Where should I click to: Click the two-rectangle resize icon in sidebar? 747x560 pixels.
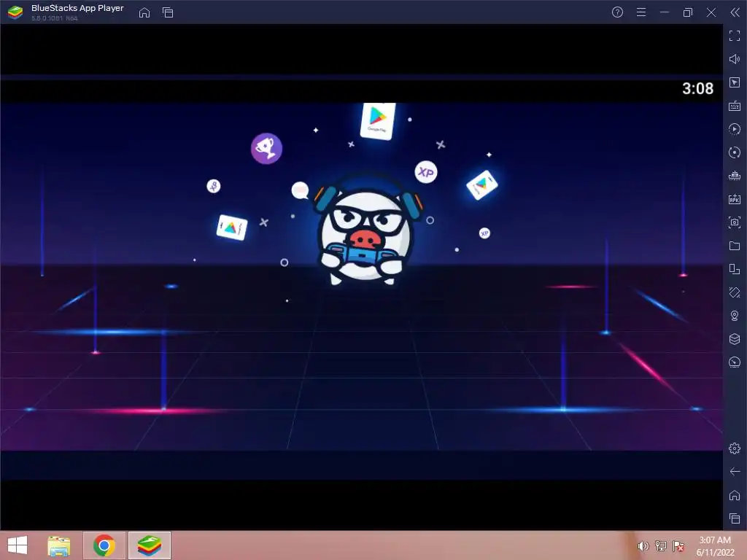tap(734, 269)
